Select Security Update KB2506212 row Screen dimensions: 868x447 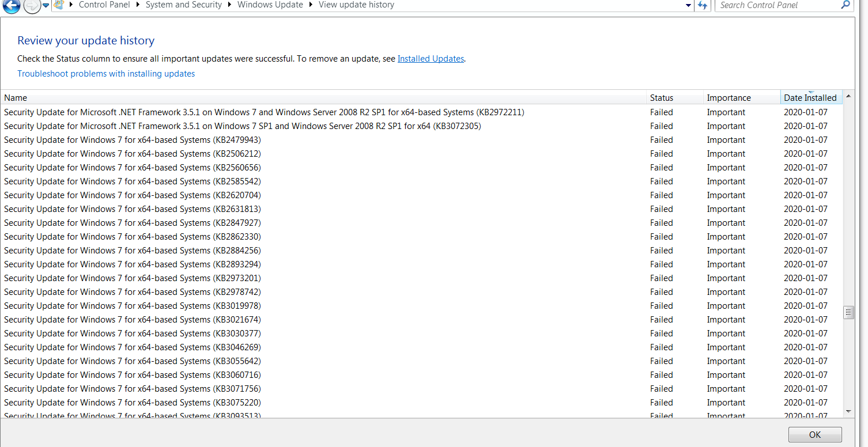point(421,154)
